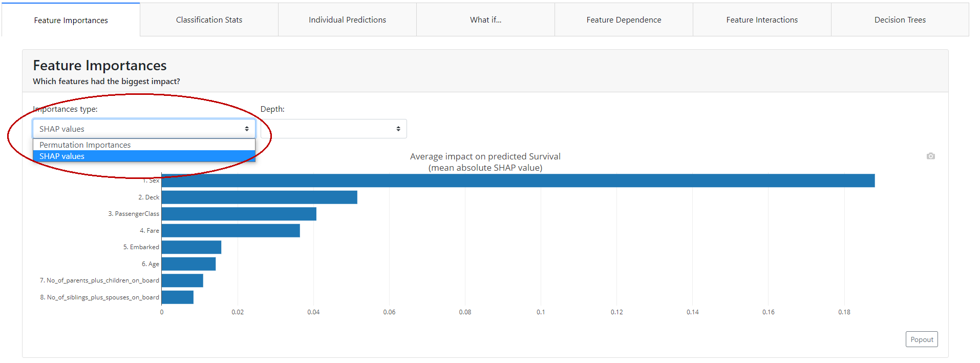The height and width of the screenshot is (363, 980).
Task: Open the Individual Predictions tab
Action: [347, 20]
